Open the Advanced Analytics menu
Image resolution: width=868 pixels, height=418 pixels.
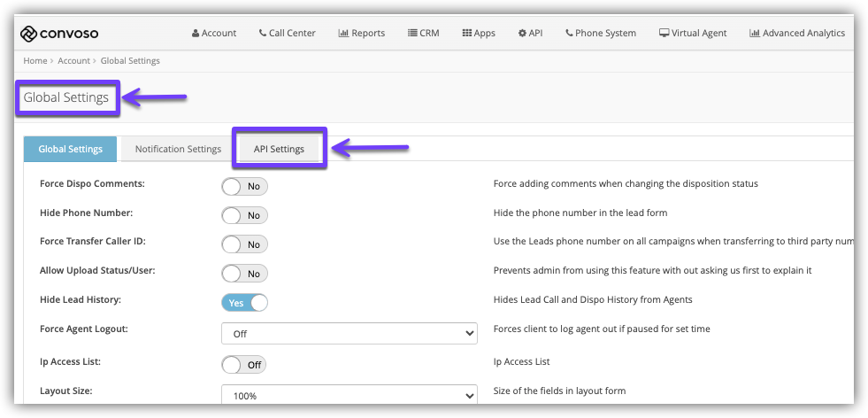[797, 34]
